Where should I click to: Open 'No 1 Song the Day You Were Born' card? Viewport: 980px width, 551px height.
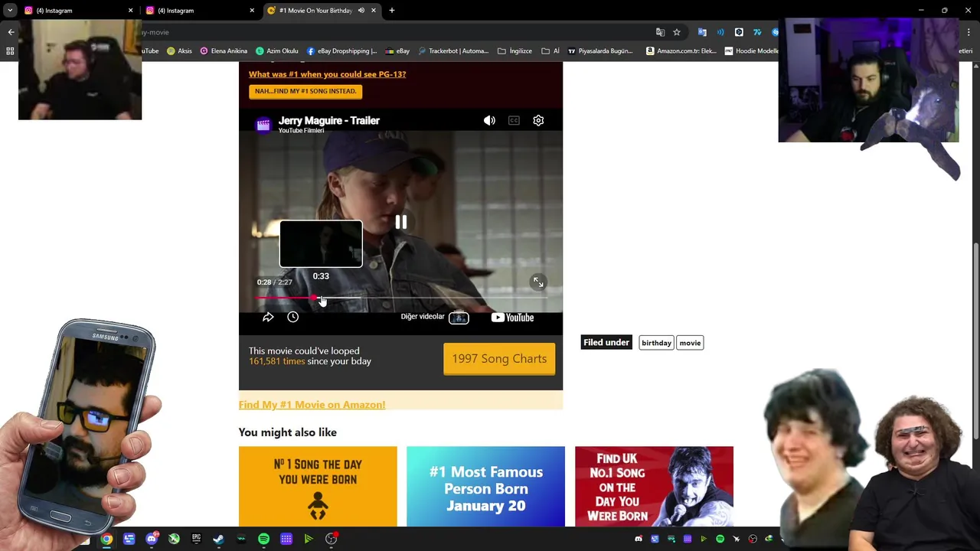point(318,487)
